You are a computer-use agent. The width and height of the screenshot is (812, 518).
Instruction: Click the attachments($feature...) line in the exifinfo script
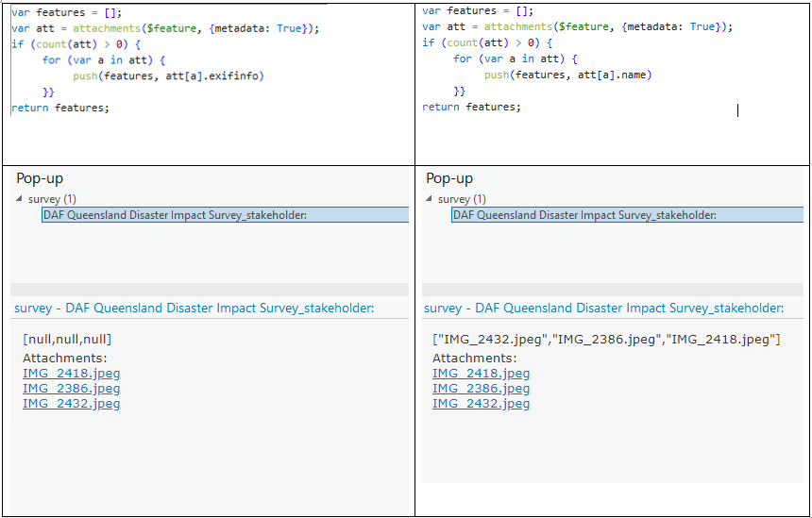(x=166, y=28)
